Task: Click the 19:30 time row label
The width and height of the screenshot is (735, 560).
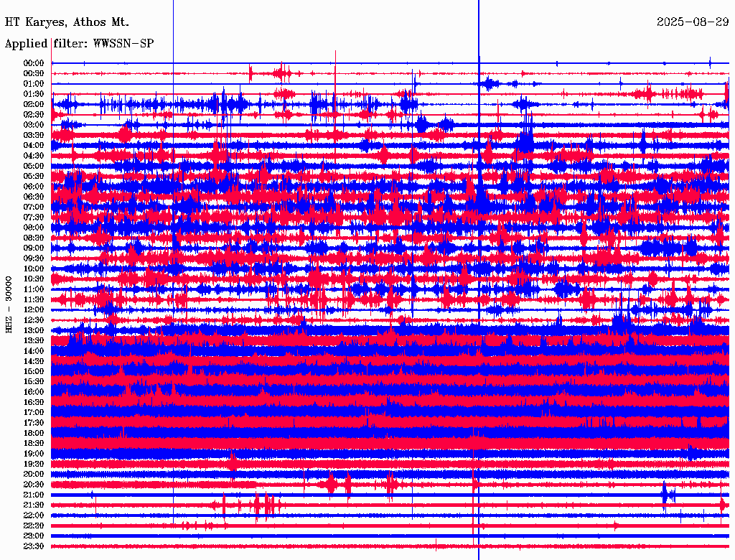Action: point(34,465)
